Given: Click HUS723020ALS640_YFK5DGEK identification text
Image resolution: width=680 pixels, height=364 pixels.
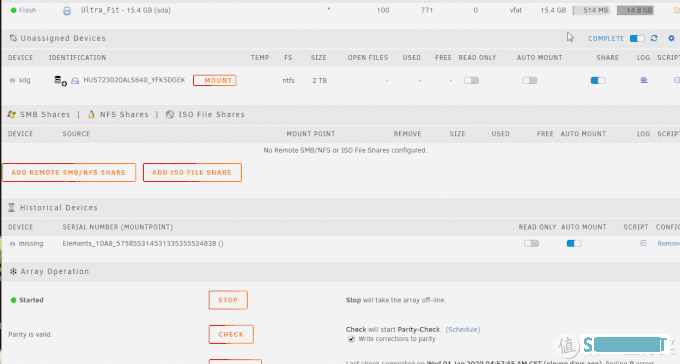Looking at the screenshot, I should [134, 80].
